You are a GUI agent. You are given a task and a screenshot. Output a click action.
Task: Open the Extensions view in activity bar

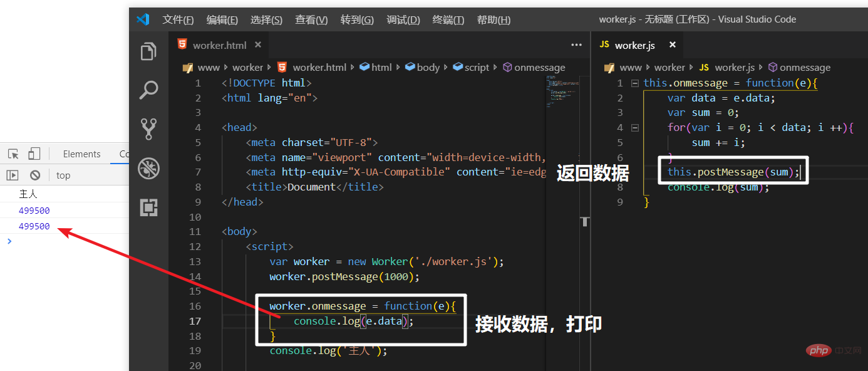click(x=148, y=207)
